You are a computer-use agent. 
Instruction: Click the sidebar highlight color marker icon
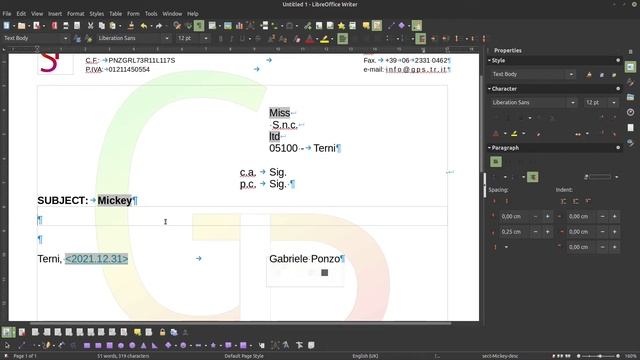click(514, 133)
